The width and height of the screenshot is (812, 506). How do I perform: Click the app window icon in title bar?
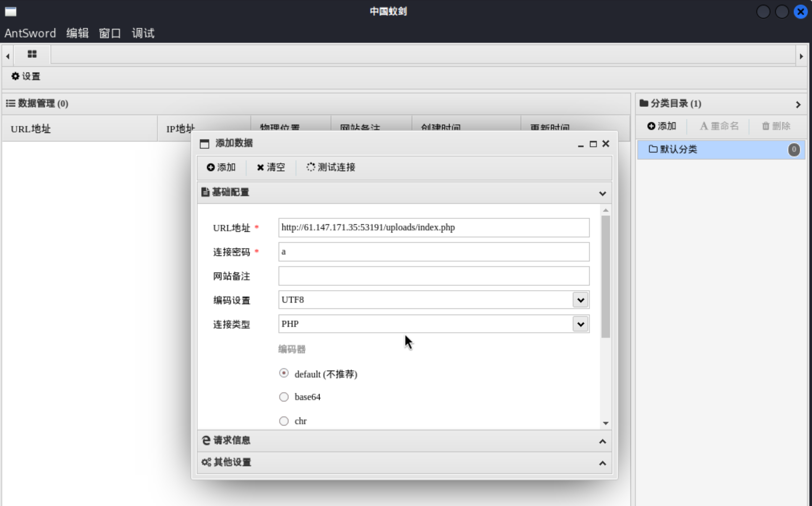click(11, 12)
